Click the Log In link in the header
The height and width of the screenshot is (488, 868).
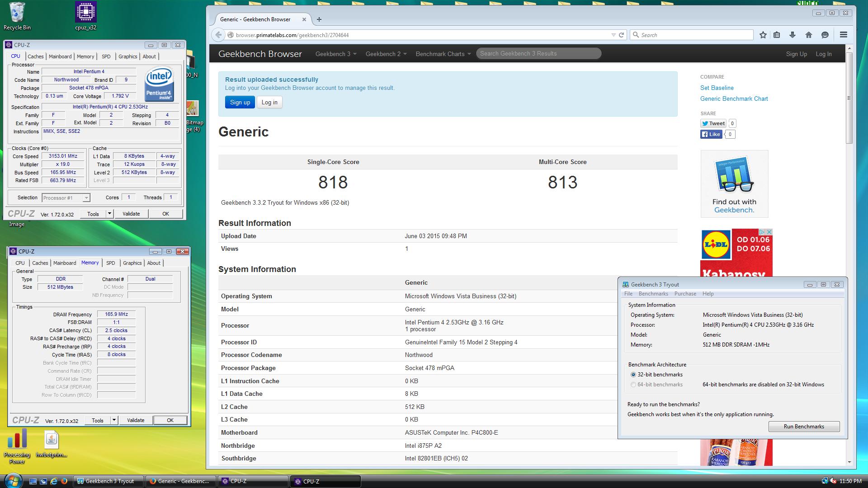[823, 54]
